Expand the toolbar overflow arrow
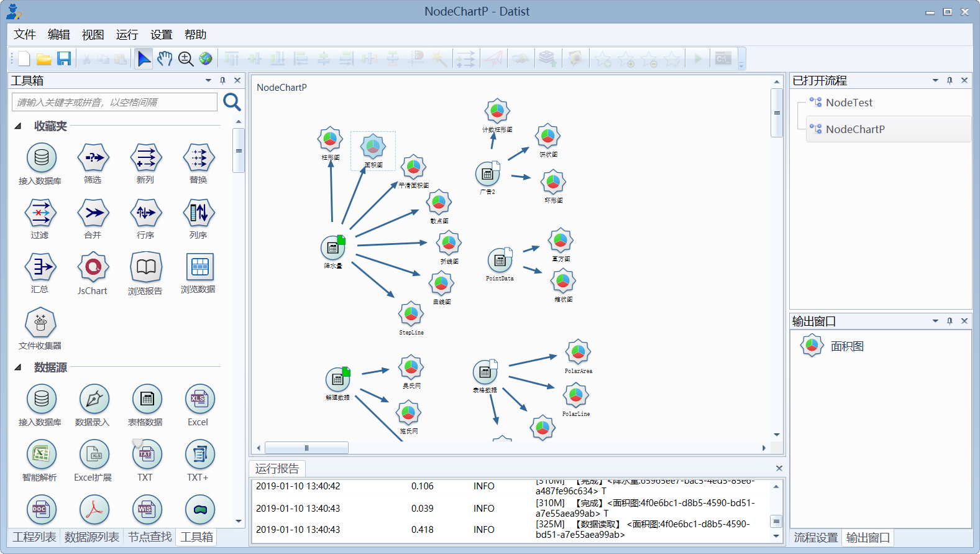The width and height of the screenshot is (980, 554). (741, 65)
